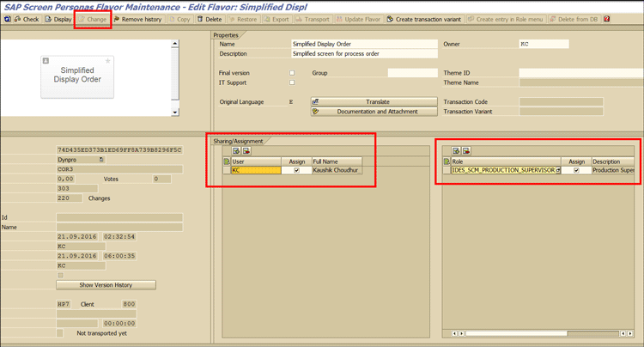Toggle the Final version checkbox
Image resolution: width=644 pixels, height=347 pixels.
click(x=292, y=73)
